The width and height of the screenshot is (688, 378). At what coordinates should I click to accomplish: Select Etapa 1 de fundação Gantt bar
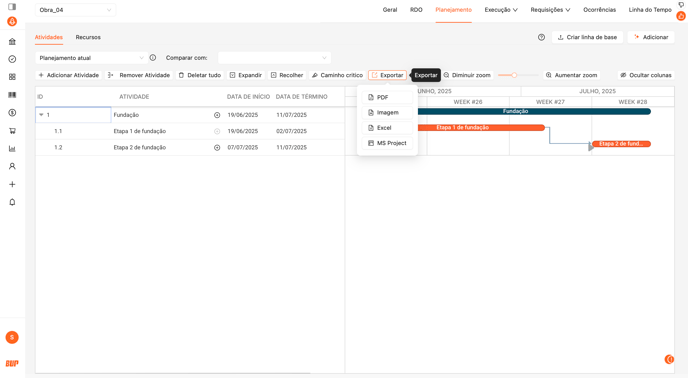tap(481, 128)
